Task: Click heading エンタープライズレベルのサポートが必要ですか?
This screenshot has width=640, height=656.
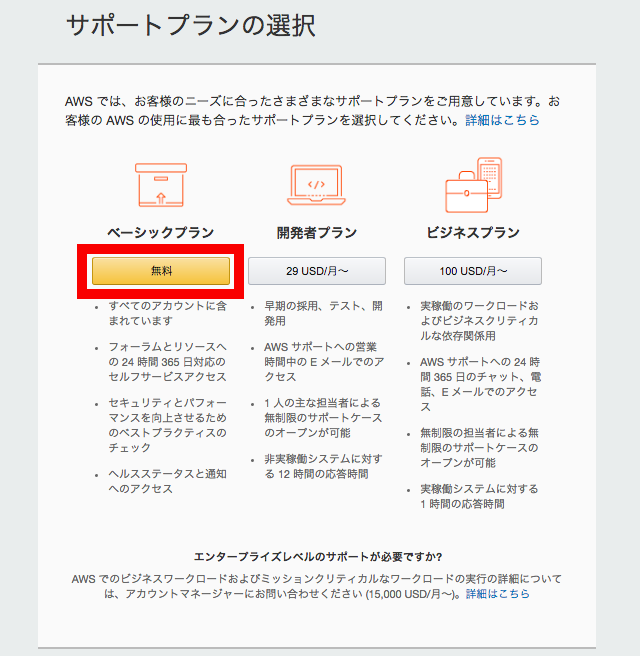Action: 318,557
